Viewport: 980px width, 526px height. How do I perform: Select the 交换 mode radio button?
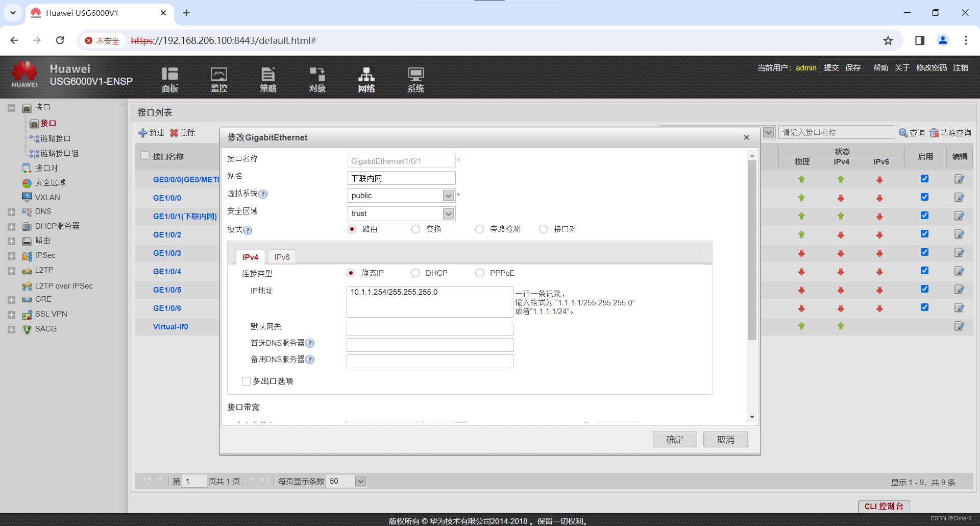[415, 229]
